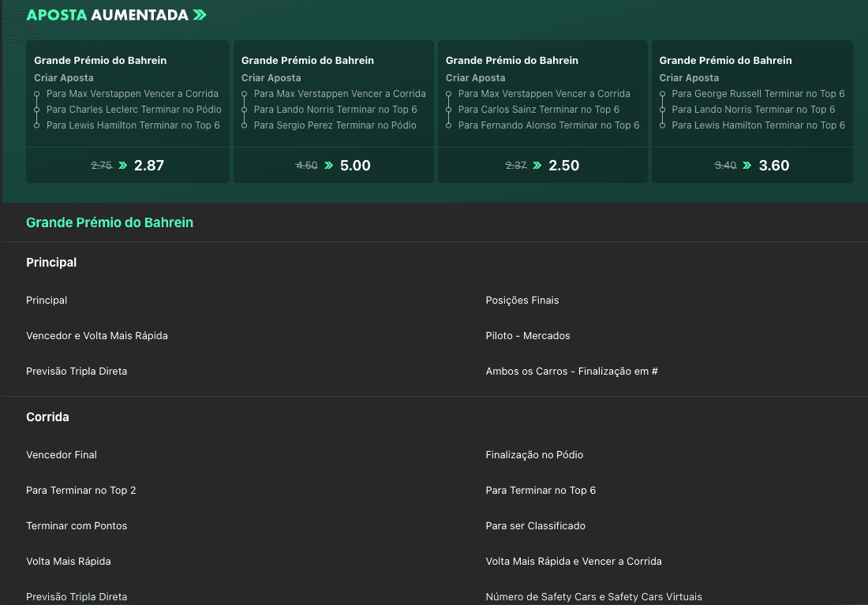The image size is (868, 605).
Task: Open the Principal market link under Principal
Action: click(47, 300)
